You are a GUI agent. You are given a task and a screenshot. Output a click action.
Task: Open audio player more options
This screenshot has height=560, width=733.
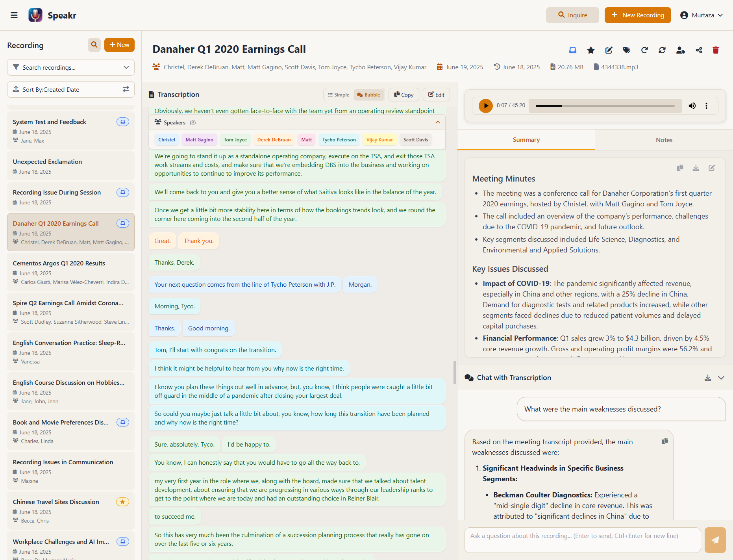pyautogui.click(x=706, y=106)
